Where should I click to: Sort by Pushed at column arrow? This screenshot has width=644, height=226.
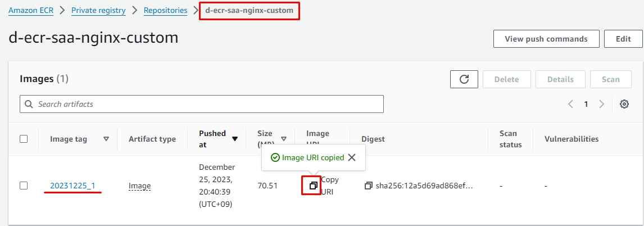[235, 139]
